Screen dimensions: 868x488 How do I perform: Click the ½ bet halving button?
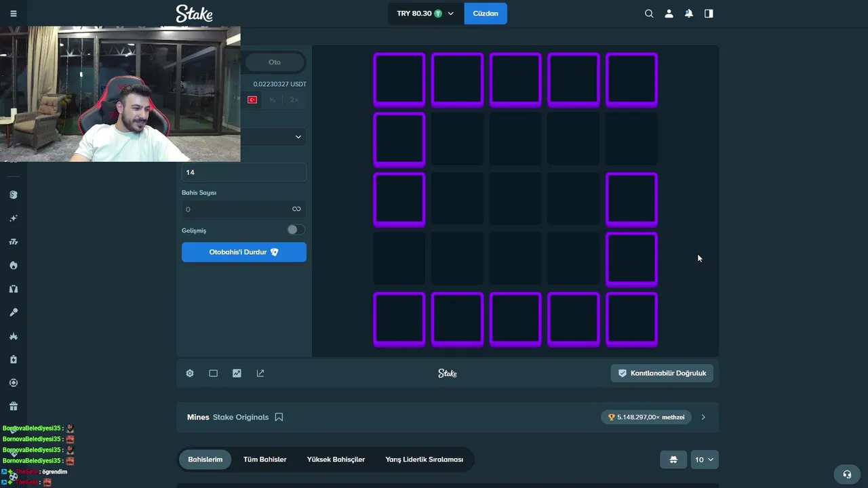[273, 100]
